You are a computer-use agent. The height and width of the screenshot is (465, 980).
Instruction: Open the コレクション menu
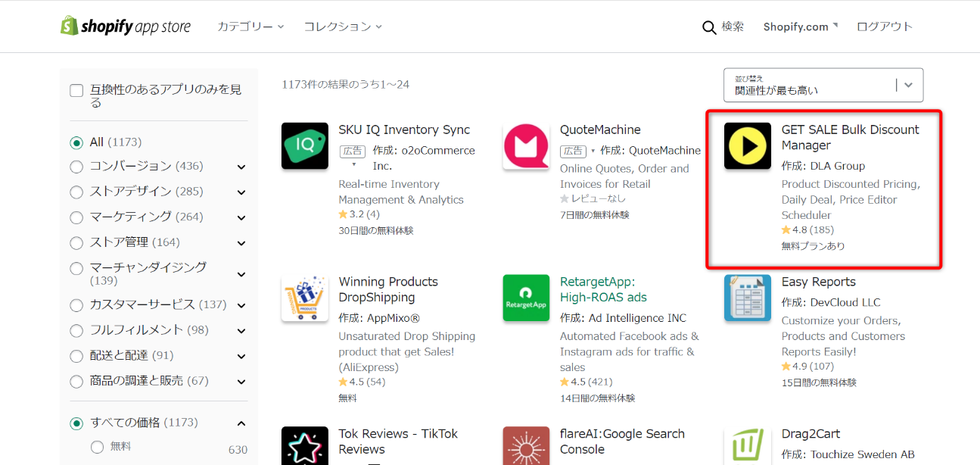[x=343, y=27]
